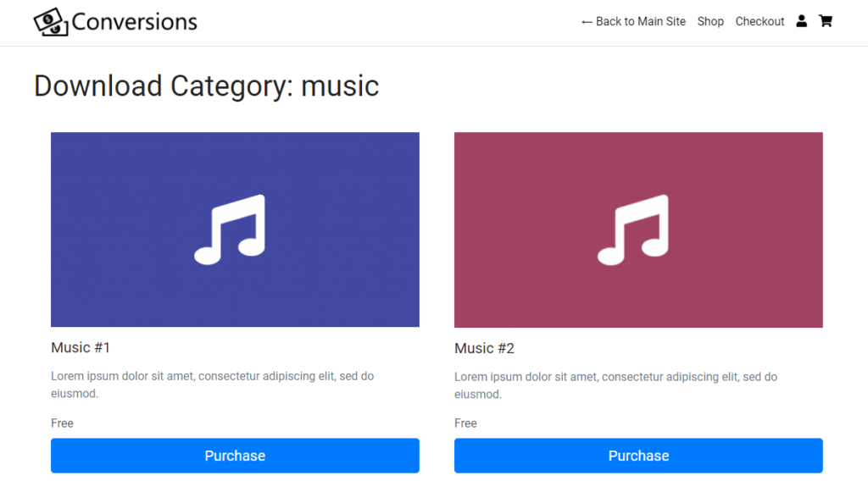Open the user account icon
This screenshot has width=868, height=492.
pos(801,20)
